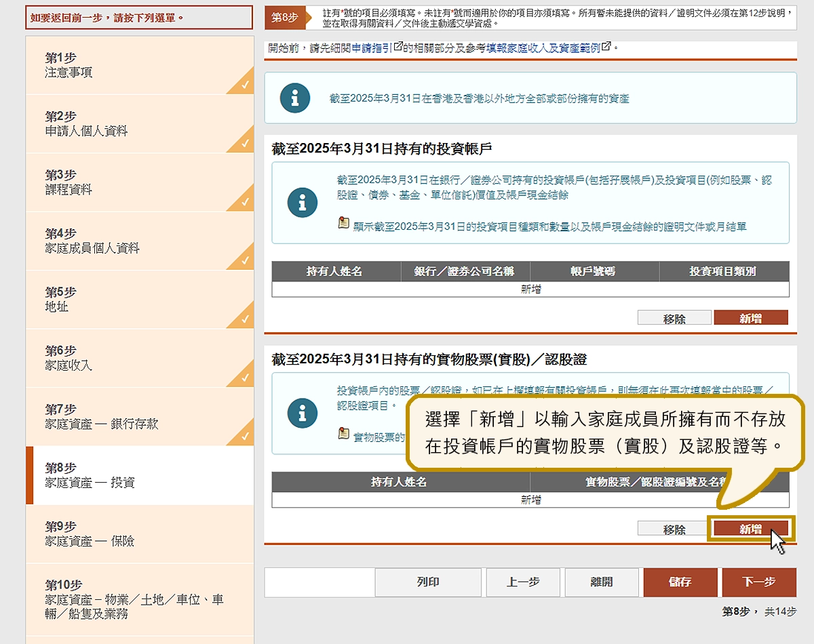
Task: Select 第4步 家庭成員個人資料 in sidebar
Action: [139, 241]
